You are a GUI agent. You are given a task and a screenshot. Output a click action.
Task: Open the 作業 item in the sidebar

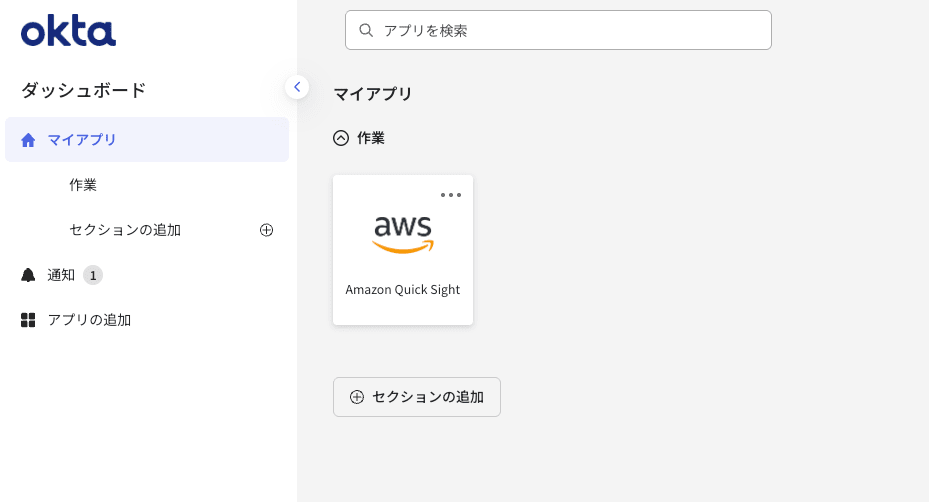point(83,185)
